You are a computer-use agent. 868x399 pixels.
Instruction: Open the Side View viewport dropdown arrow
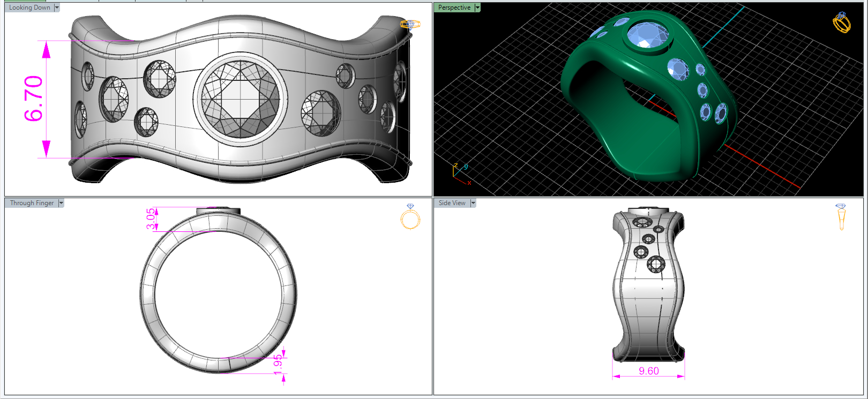[x=473, y=203]
